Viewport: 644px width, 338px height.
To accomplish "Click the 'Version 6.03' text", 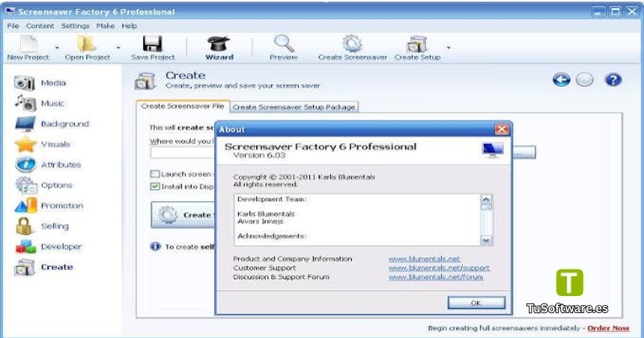I will click(x=259, y=155).
